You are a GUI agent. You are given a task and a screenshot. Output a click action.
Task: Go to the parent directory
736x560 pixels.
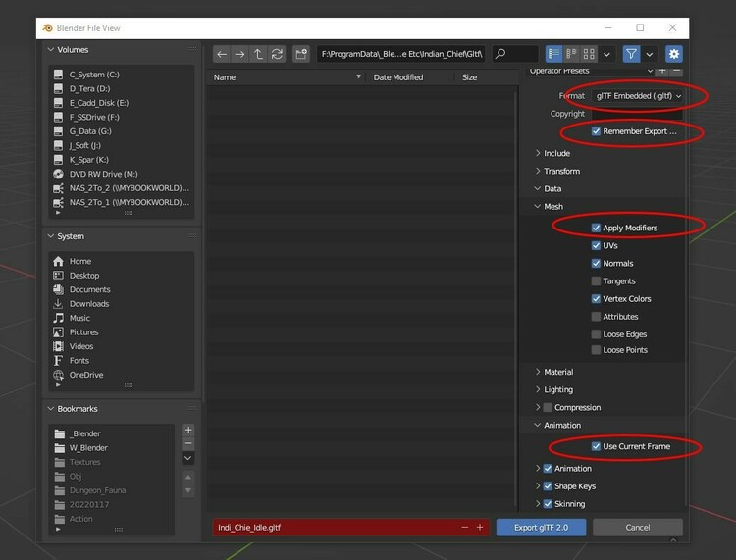coord(258,55)
